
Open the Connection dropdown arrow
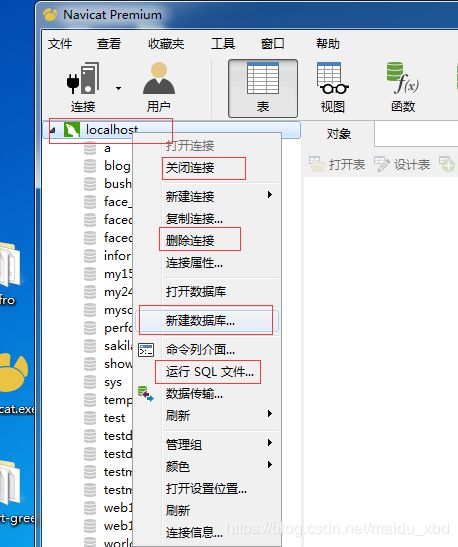pyautogui.click(x=119, y=88)
